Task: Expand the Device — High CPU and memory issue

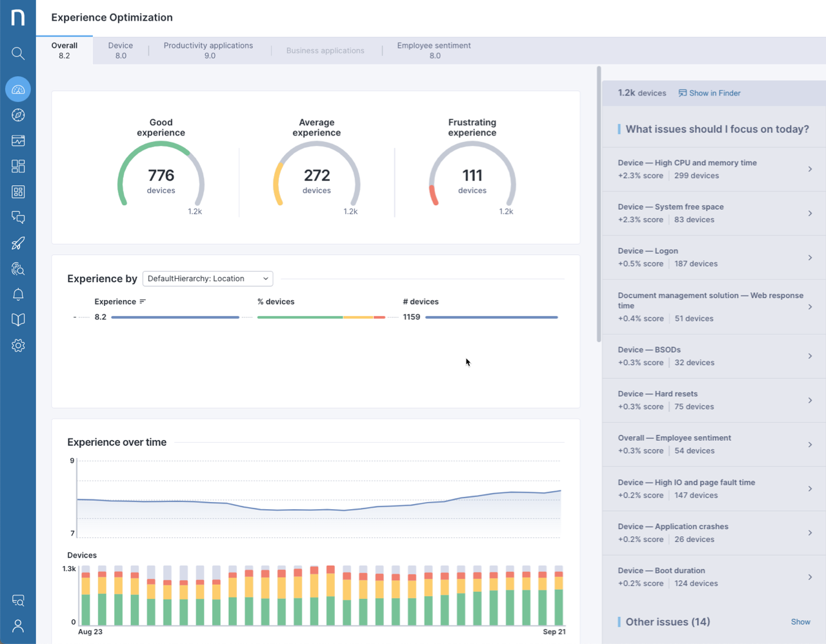Action: click(x=713, y=169)
